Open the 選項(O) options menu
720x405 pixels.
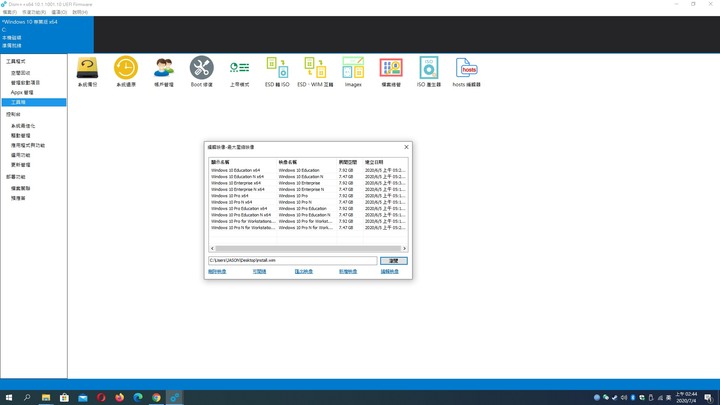tap(59, 12)
